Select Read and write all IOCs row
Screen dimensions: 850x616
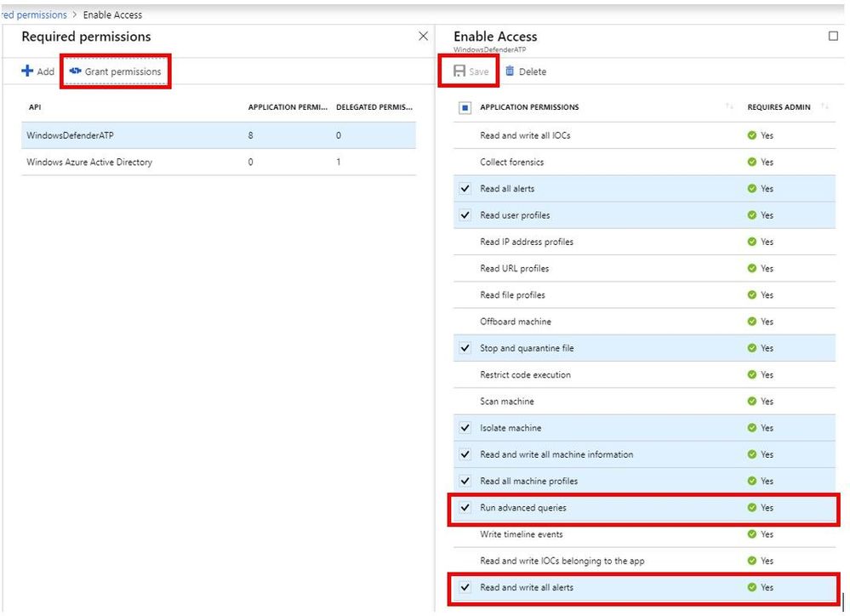point(644,135)
